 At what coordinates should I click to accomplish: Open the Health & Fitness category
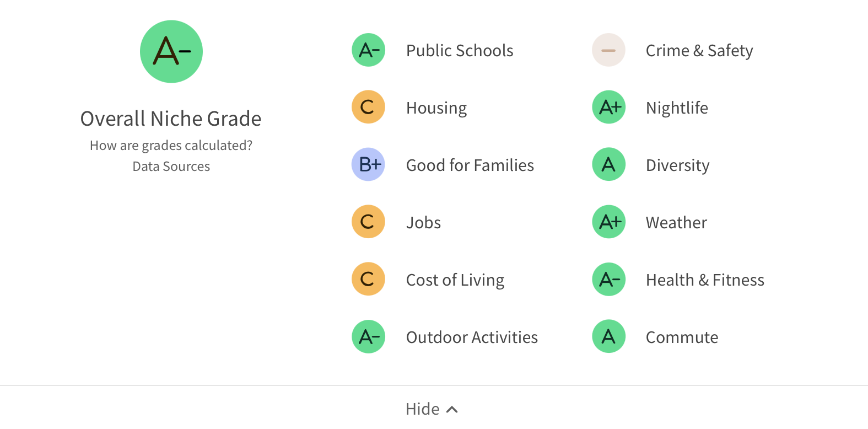705,280
